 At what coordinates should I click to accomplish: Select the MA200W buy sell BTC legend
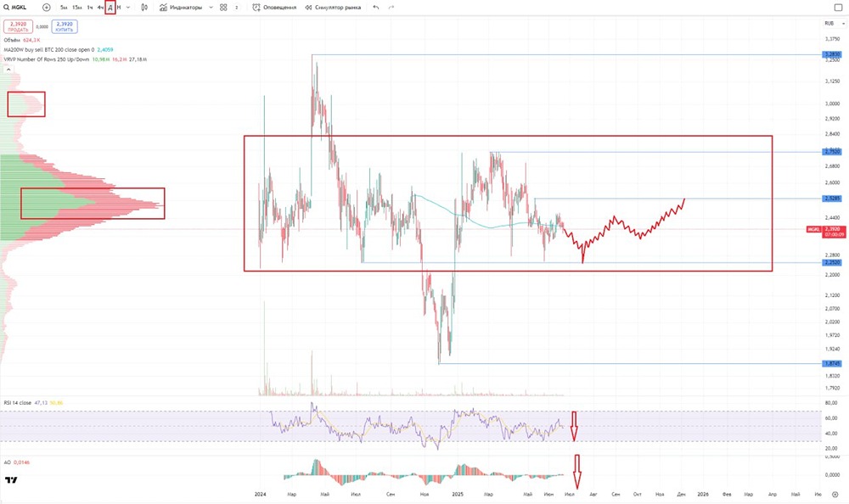point(59,50)
